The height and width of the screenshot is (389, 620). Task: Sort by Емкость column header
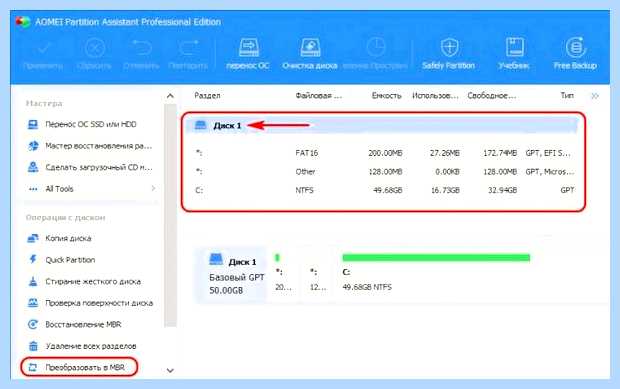click(x=386, y=96)
